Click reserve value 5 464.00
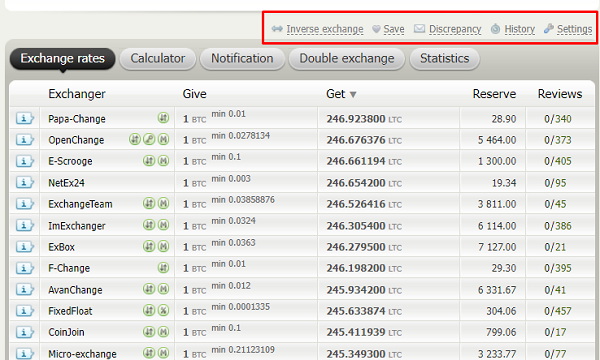 497,140
